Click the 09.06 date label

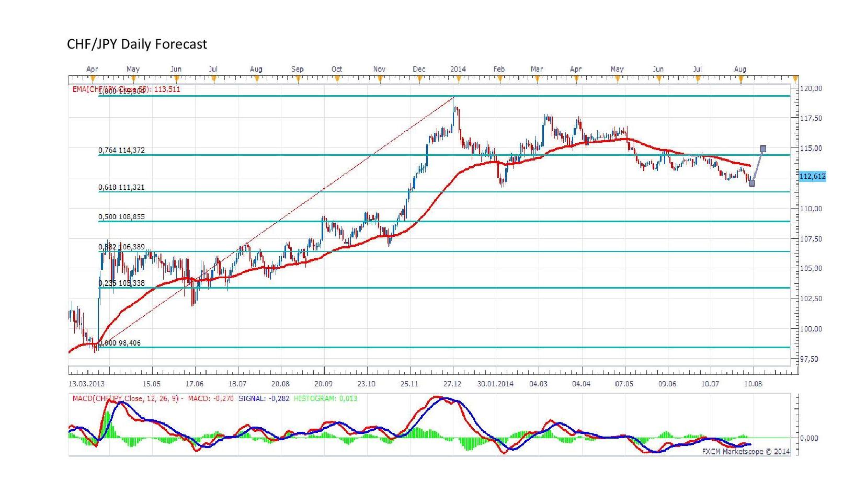667,384
